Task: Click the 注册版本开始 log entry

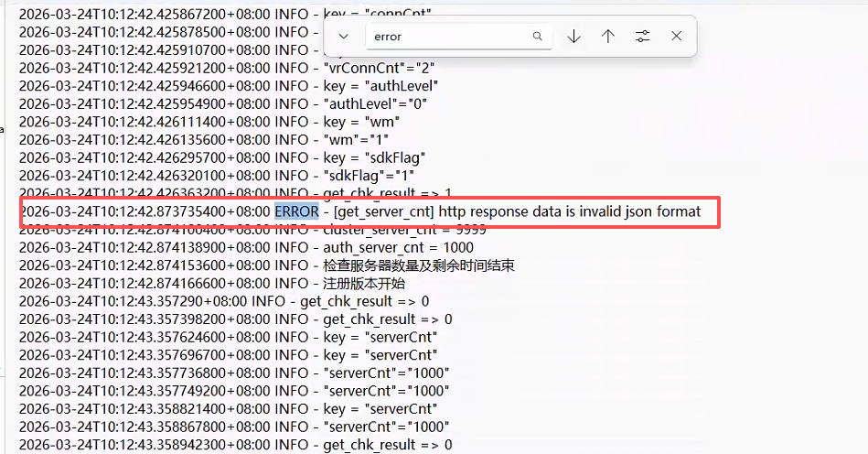Action: [366, 284]
